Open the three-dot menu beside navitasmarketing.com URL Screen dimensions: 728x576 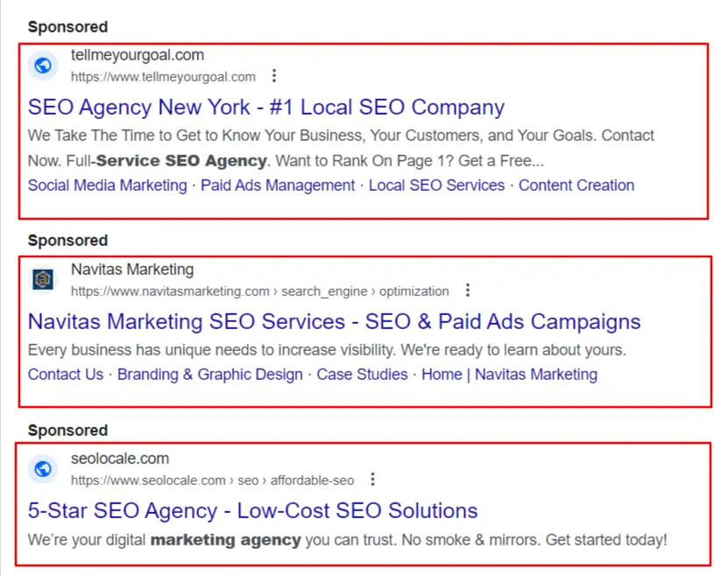click(x=468, y=291)
